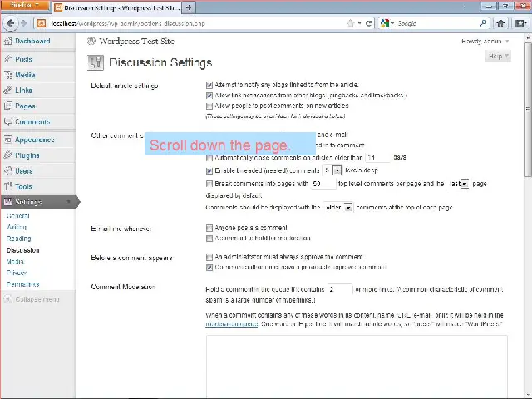Open the Firefox application menu button

click(25, 6)
